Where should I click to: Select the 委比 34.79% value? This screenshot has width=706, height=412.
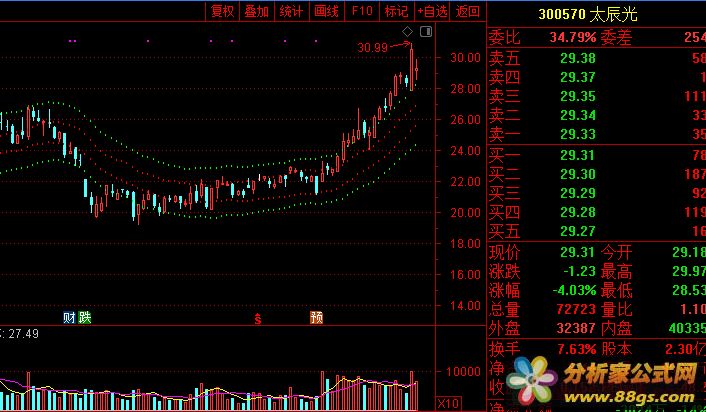click(x=573, y=37)
